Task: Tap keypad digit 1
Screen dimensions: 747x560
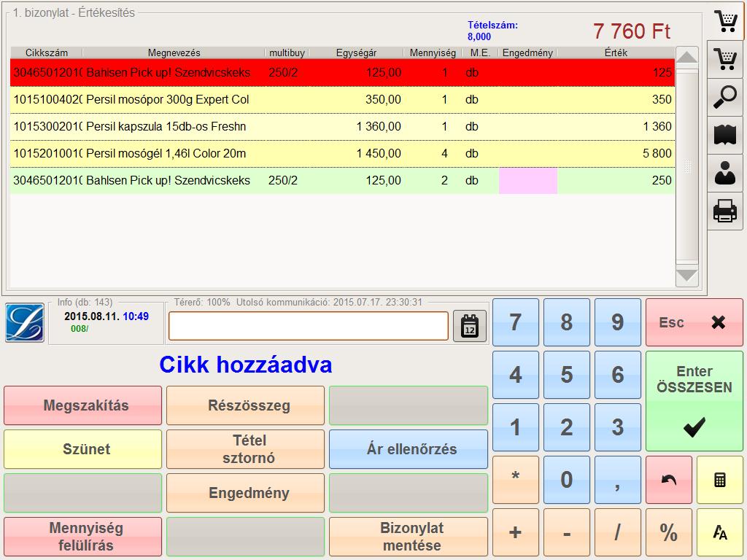Action: click(x=516, y=427)
